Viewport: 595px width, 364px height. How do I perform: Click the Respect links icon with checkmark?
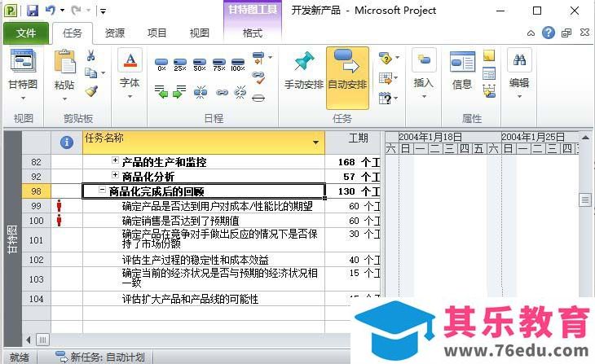259,77
